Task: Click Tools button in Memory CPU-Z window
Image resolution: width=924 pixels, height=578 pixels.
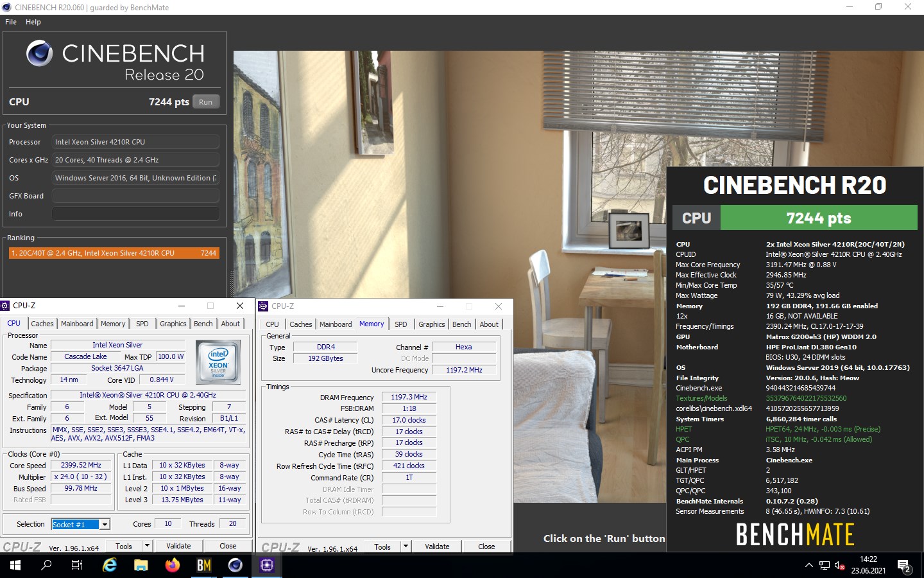Action: point(382,547)
